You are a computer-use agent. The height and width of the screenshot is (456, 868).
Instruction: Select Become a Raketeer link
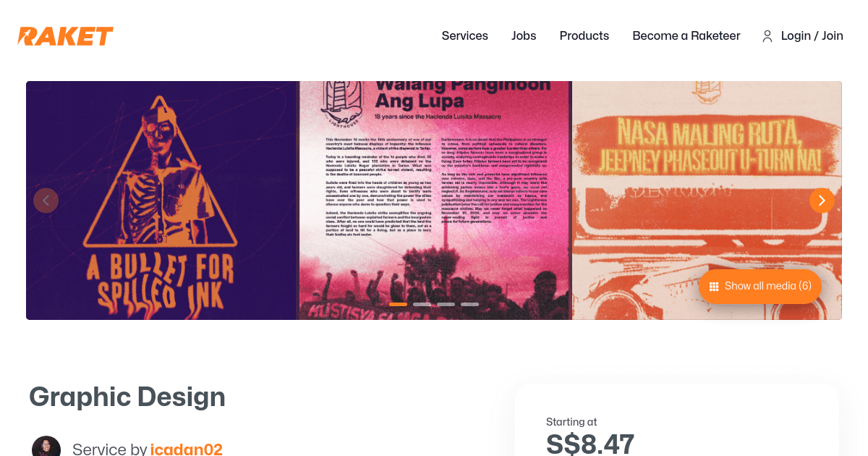pyautogui.click(x=686, y=36)
